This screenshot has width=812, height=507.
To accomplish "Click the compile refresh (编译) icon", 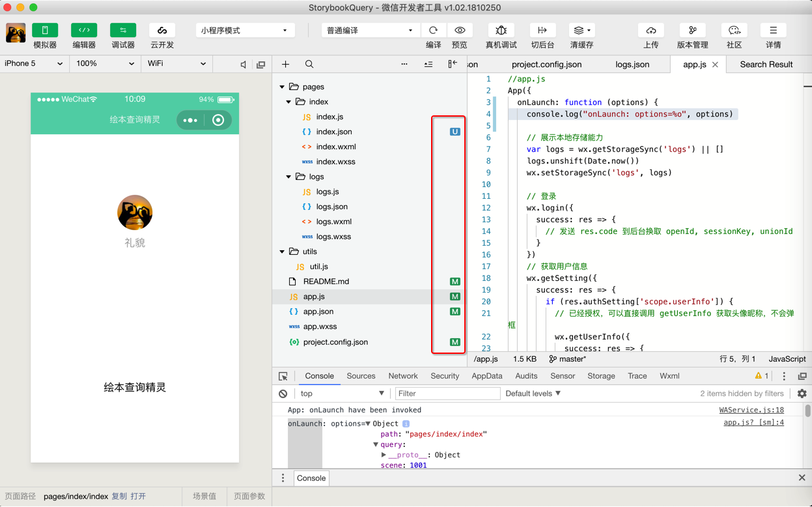I will (x=433, y=30).
